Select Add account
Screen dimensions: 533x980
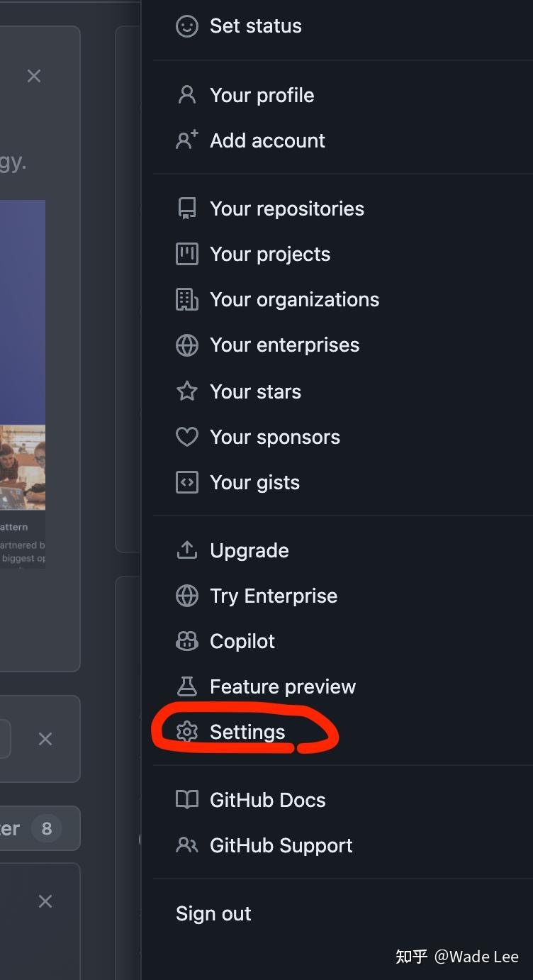pos(267,140)
